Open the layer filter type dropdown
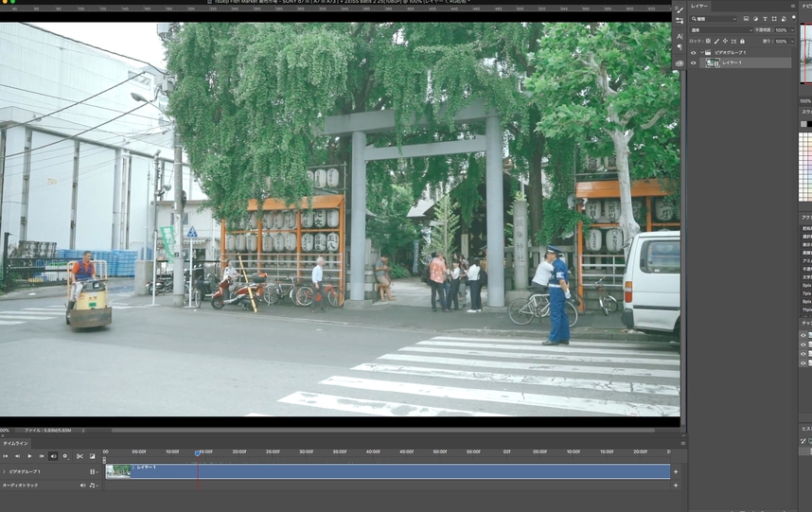The image size is (812, 512). pos(714,18)
